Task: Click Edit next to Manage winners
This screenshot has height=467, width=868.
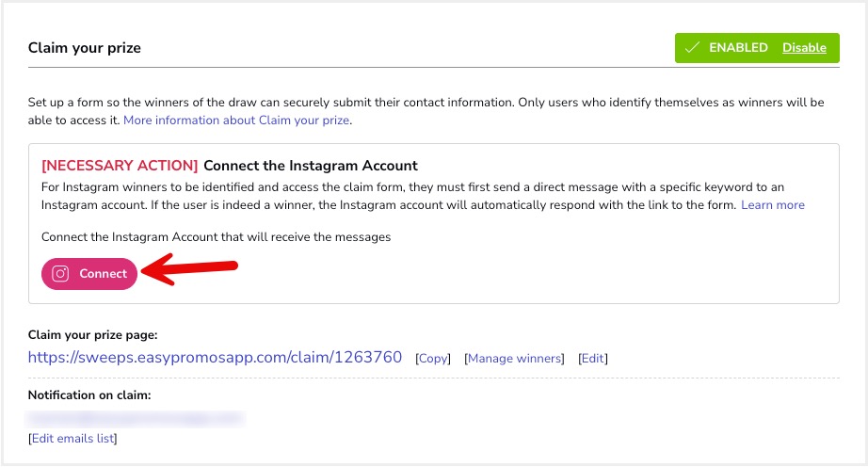Action: point(593,359)
